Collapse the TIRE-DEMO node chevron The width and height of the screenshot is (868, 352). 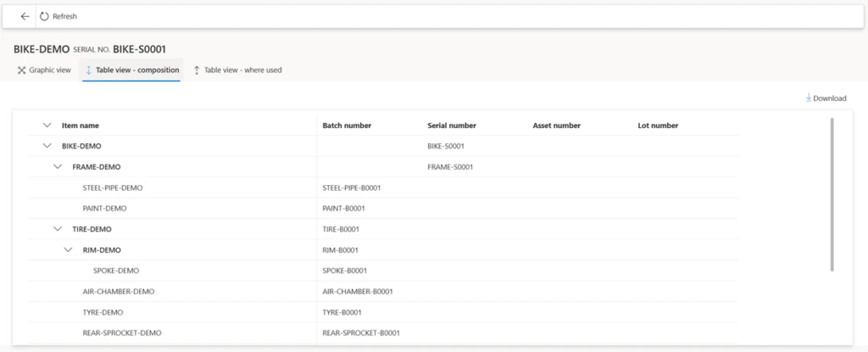click(58, 229)
